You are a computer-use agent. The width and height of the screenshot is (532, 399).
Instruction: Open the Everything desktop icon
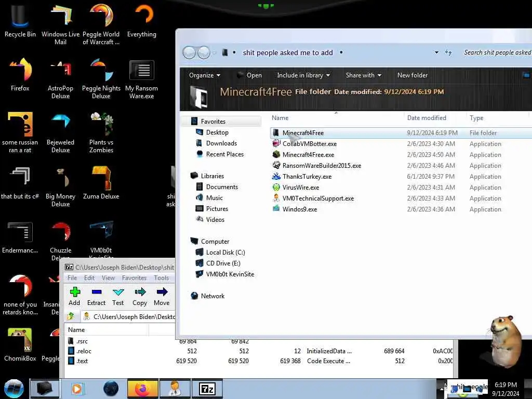(x=142, y=20)
